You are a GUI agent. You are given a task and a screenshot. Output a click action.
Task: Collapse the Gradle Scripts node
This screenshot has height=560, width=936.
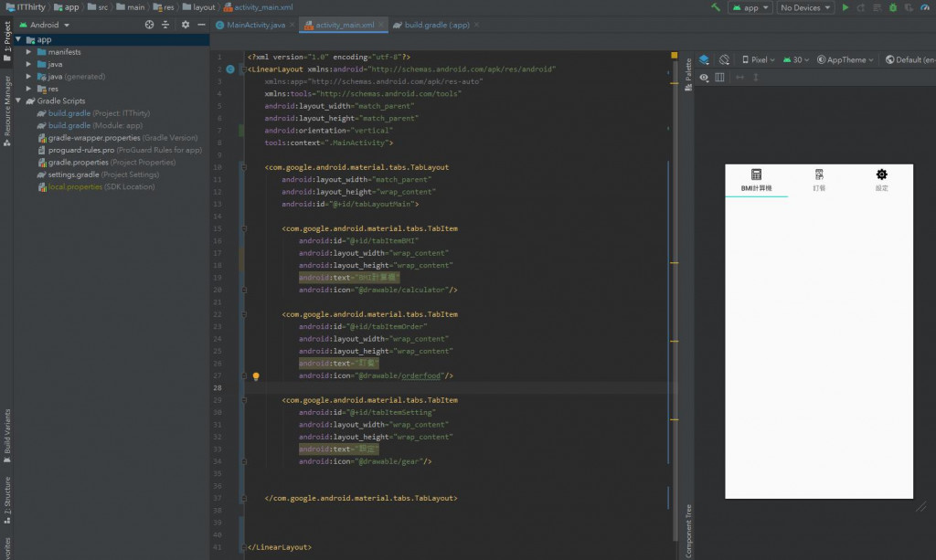(18, 100)
